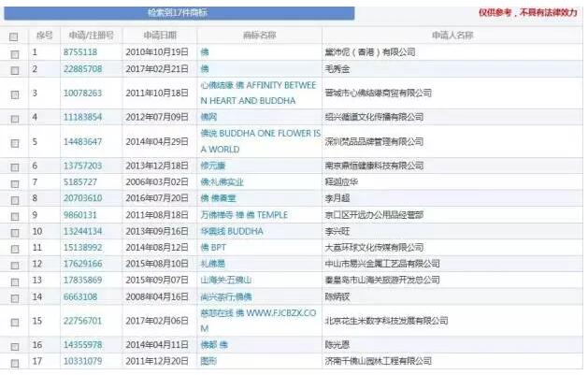Enable checkbox for registration 5185727

[15, 184]
